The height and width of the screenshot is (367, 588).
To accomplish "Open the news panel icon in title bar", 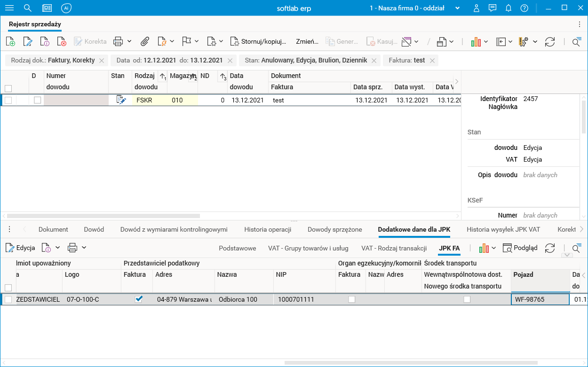I will (x=47, y=8).
